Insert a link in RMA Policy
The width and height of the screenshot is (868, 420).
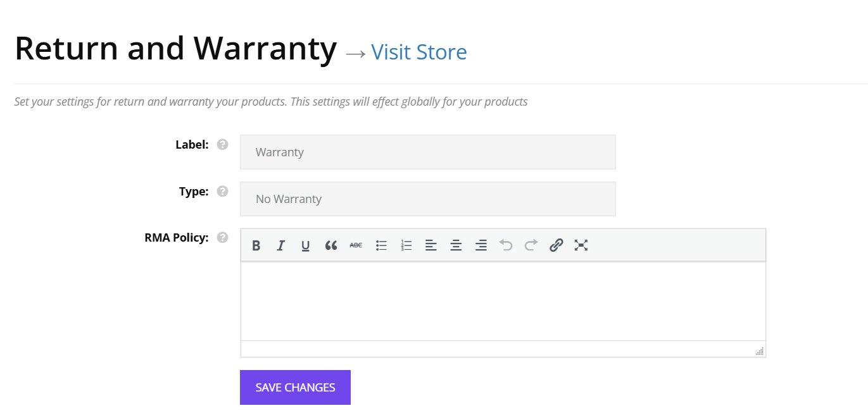pos(556,245)
